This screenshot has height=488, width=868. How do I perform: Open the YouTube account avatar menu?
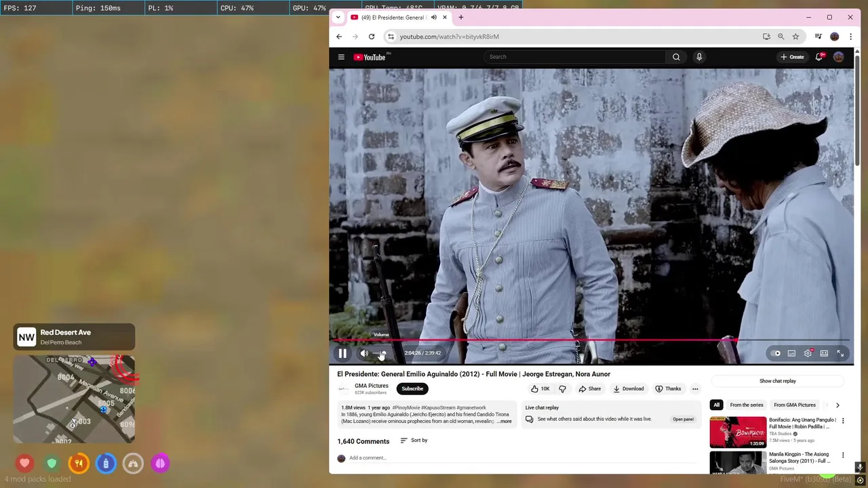(x=839, y=57)
